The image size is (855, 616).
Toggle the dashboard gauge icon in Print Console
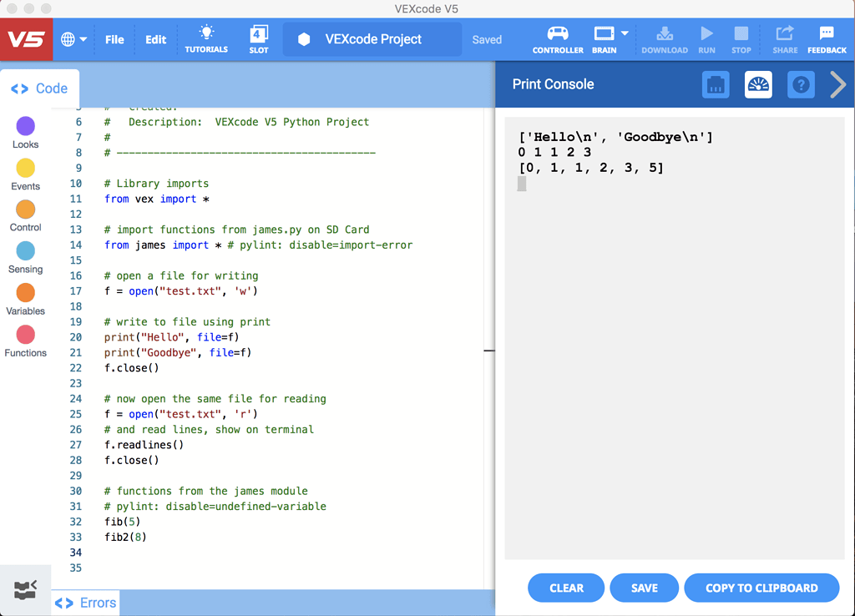pyautogui.click(x=758, y=84)
